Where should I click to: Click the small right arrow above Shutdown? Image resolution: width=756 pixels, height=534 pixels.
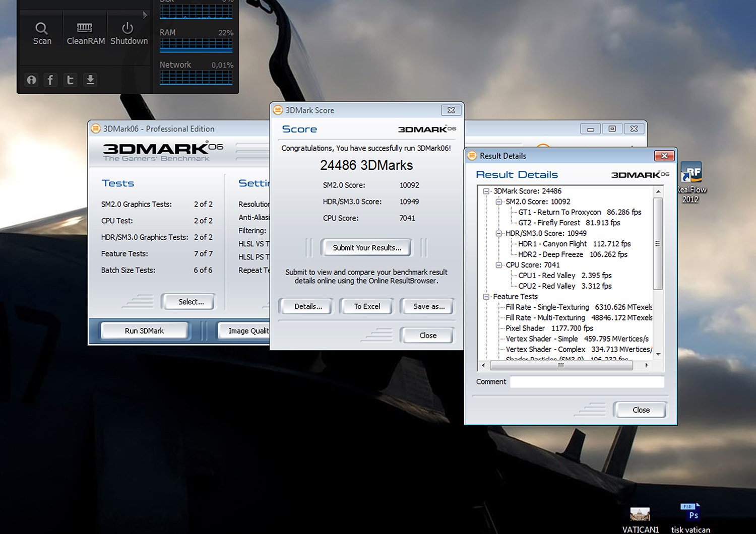click(145, 15)
